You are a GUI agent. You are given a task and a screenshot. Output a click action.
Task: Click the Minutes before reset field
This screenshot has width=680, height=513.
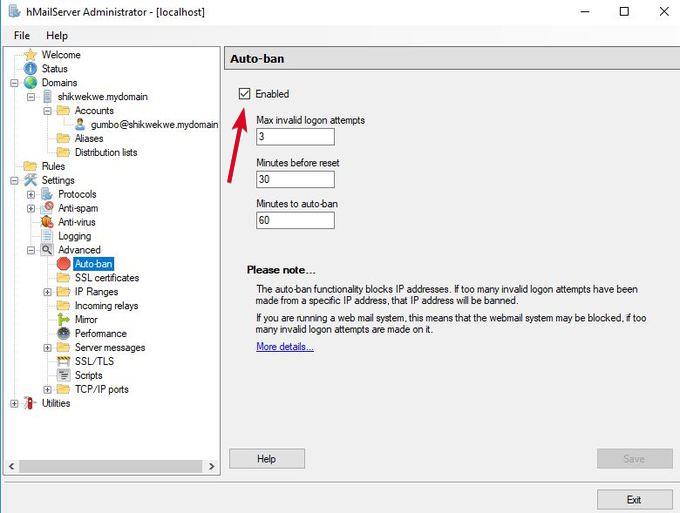tap(295, 179)
